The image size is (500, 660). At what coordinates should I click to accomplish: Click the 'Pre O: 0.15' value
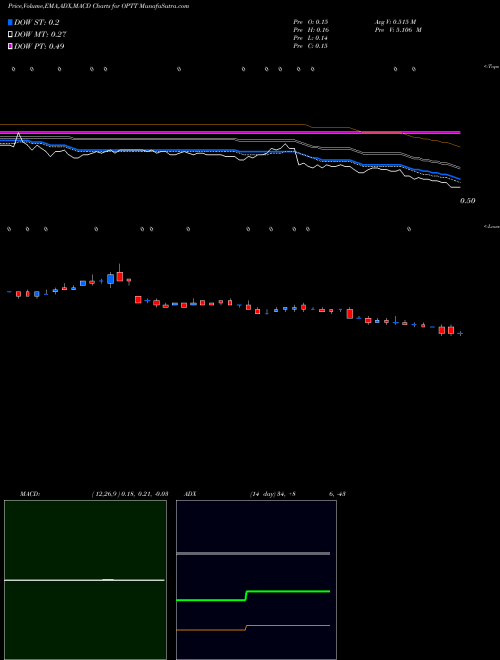tap(311, 22)
